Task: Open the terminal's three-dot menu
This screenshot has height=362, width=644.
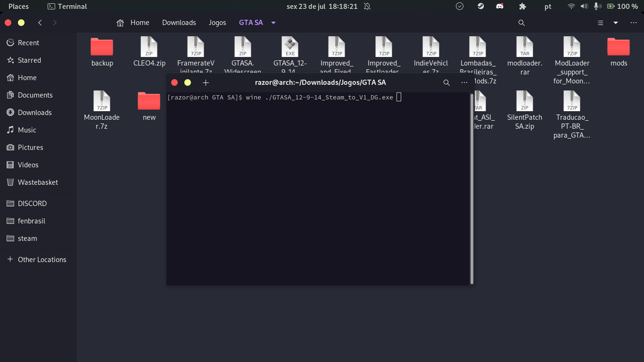Action: click(x=464, y=82)
